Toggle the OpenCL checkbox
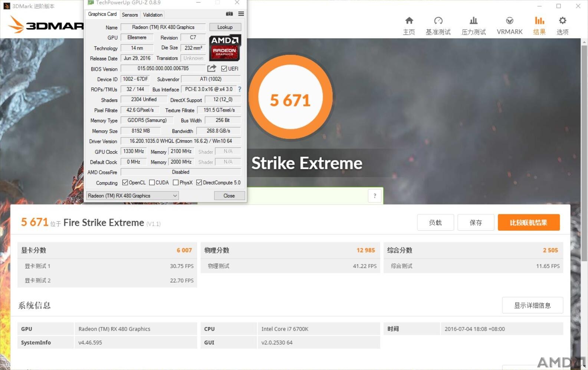This screenshot has width=588, height=370. click(125, 182)
